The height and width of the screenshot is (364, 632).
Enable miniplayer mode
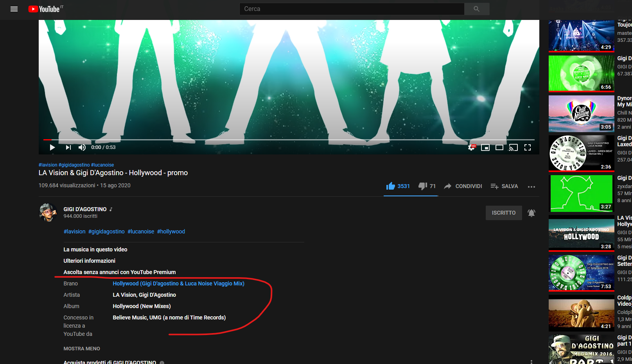[x=485, y=147]
